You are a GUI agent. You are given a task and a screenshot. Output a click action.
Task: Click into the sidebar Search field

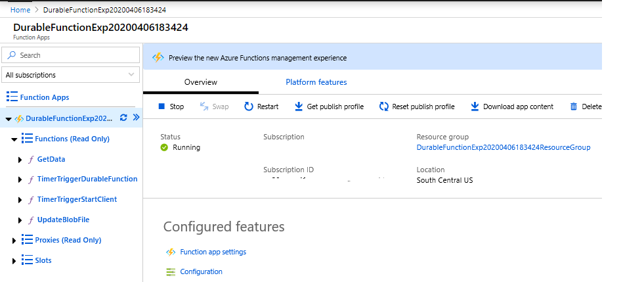[x=71, y=55]
